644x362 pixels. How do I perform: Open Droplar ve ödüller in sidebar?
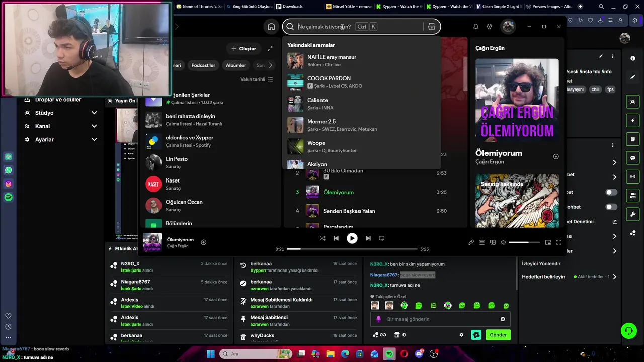[x=58, y=100]
